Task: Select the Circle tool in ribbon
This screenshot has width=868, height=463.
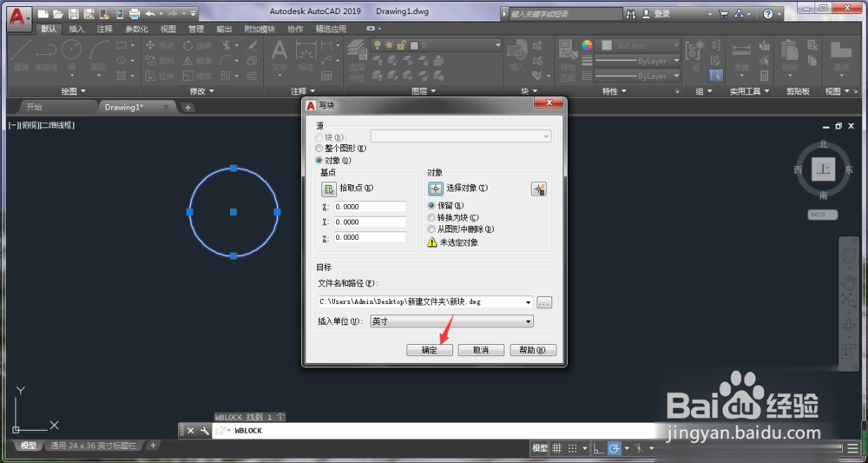Action: (72, 56)
